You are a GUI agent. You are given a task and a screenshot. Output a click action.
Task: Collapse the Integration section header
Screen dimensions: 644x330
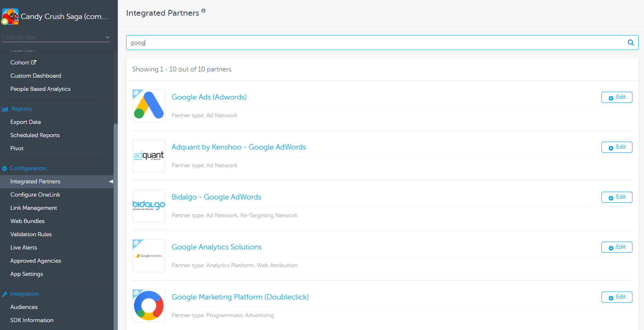[24, 294]
